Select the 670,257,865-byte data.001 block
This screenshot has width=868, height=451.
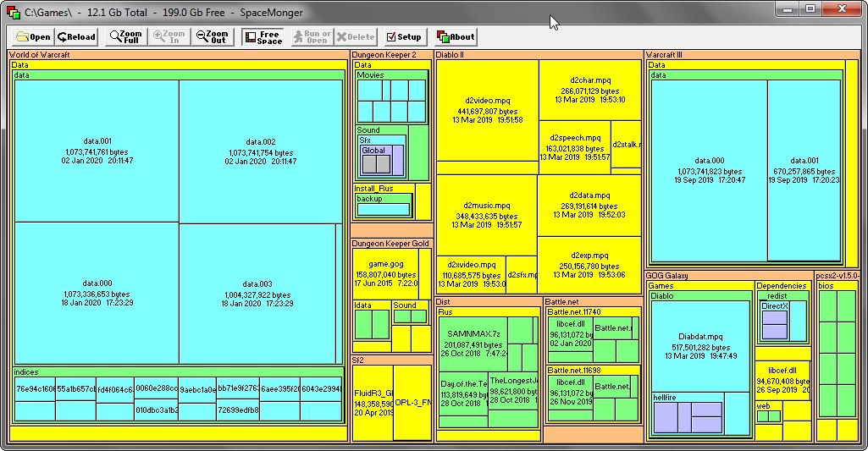(804, 171)
